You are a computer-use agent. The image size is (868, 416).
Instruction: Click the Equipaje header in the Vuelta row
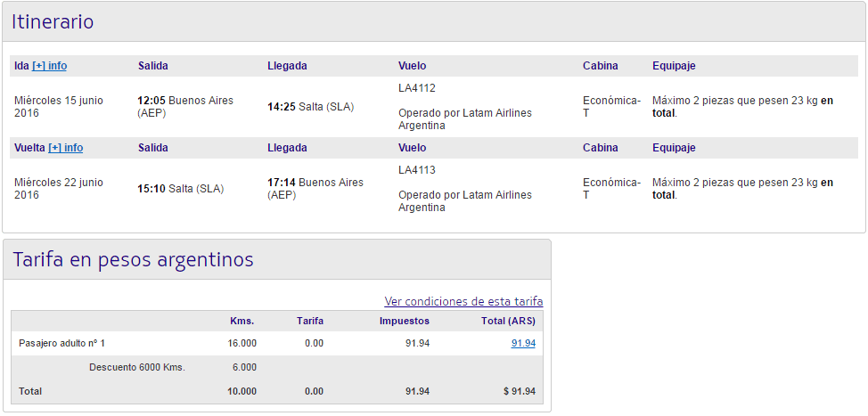674,148
